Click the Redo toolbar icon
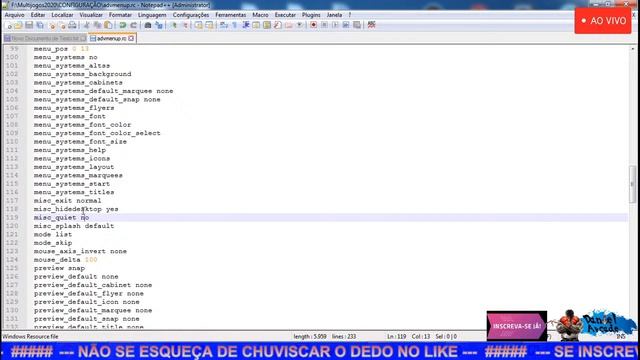The height and width of the screenshot is (360, 640). [x=133, y=25]
